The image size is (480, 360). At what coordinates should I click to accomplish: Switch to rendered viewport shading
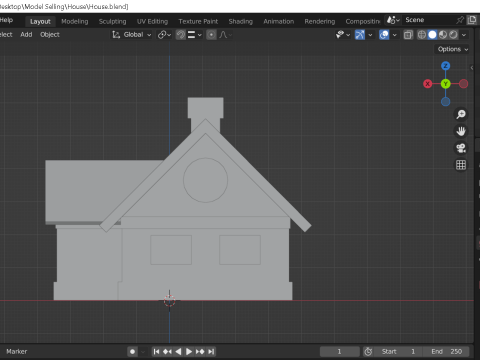click(x=453, y=35)
